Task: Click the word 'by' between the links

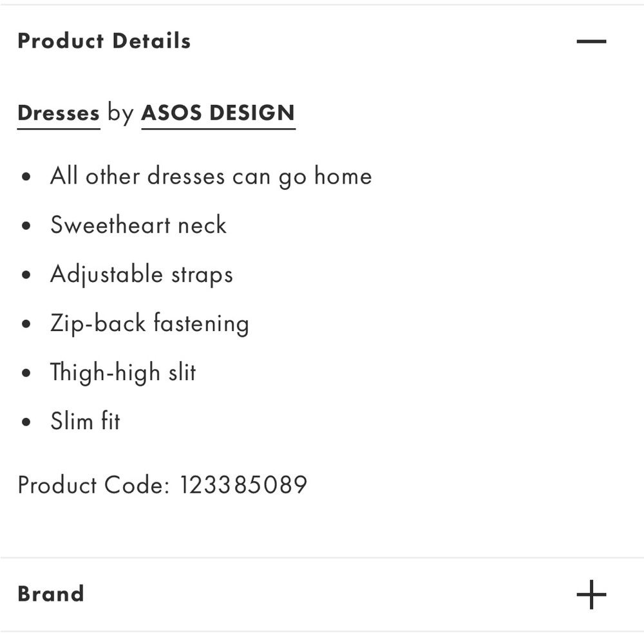Action: pos(120,113)
